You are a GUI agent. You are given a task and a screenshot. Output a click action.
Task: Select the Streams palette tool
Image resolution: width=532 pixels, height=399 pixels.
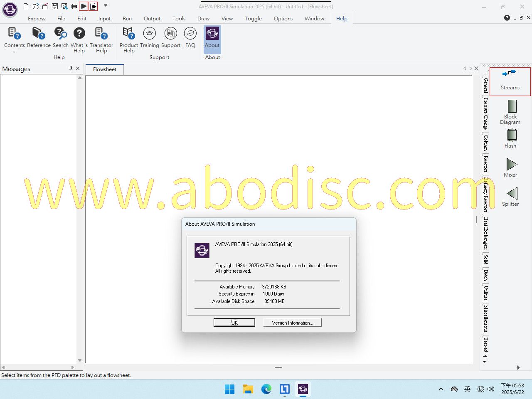point(510,81)
